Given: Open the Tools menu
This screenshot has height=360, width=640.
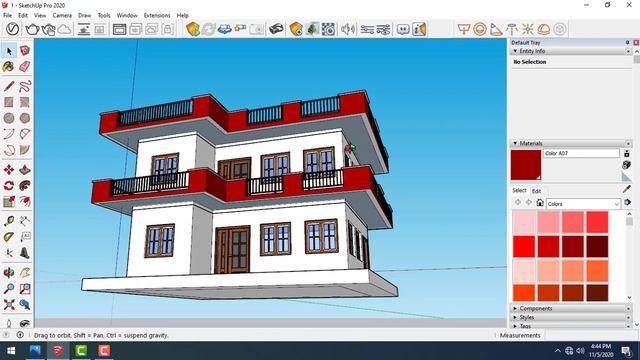Looking at the screenshot, I should point(104,16).
